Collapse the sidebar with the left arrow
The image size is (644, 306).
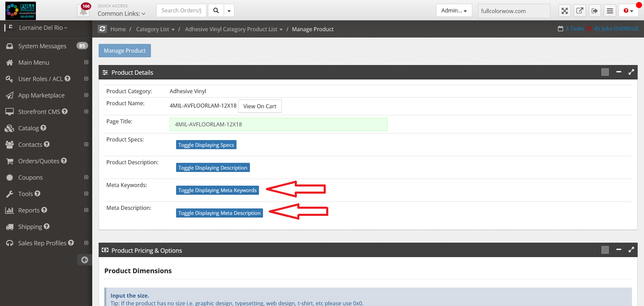85,260
